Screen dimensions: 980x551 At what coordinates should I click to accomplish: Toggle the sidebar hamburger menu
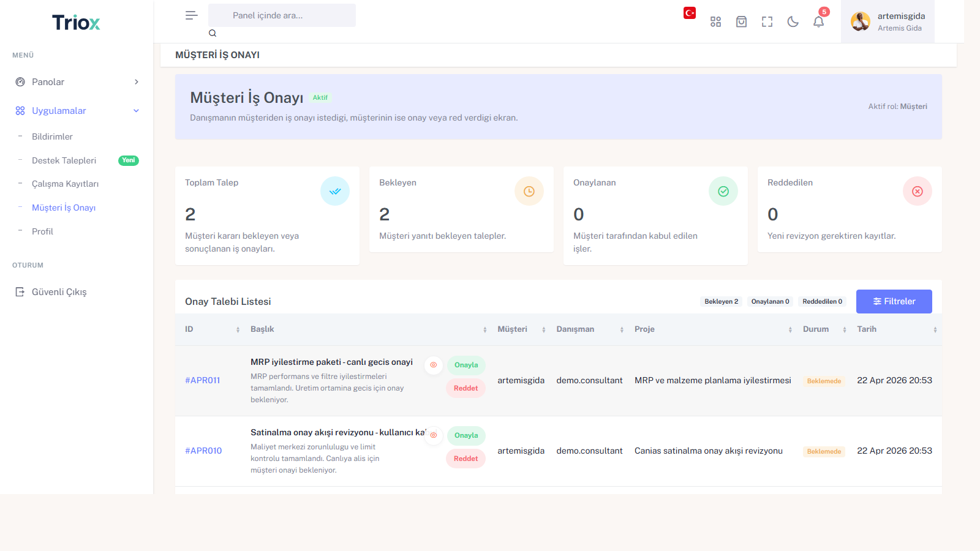pos(192,15)
